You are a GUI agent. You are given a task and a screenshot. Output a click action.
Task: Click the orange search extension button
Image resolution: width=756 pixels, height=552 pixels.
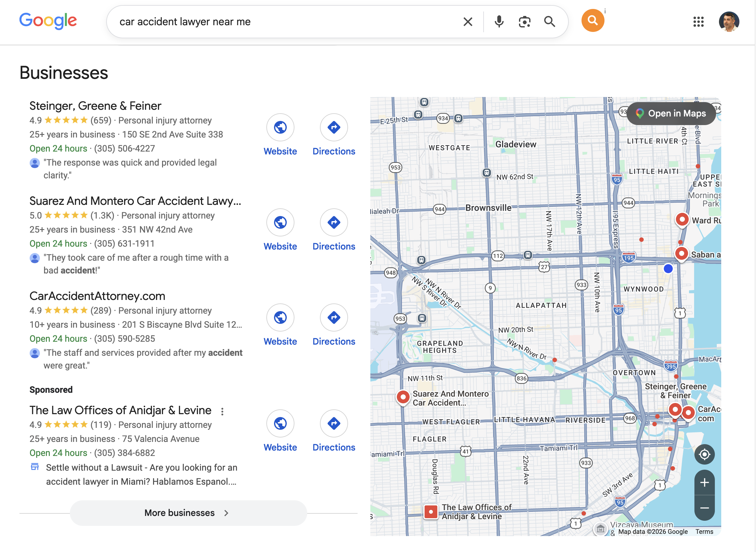tap(593, 20)
